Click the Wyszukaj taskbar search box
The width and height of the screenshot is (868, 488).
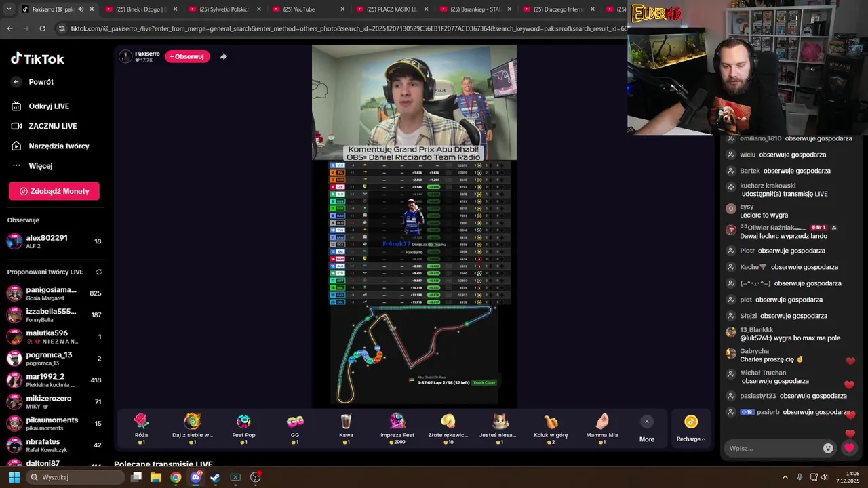click(76, 477)
